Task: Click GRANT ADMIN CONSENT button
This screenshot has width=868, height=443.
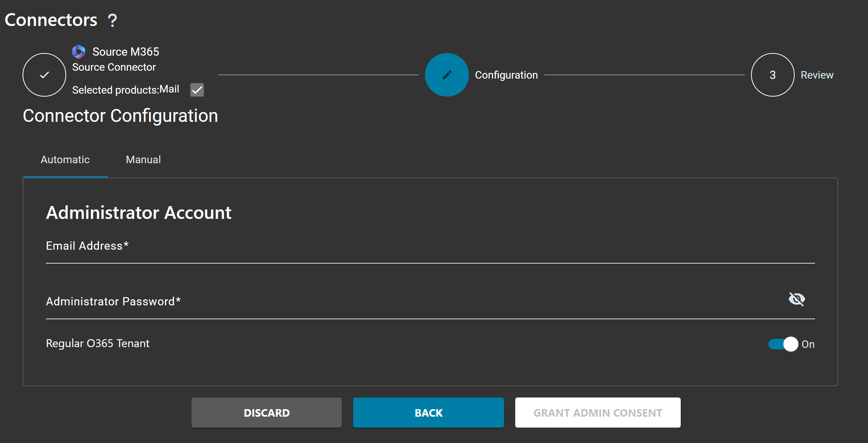Action: click(x=598, y=413)
